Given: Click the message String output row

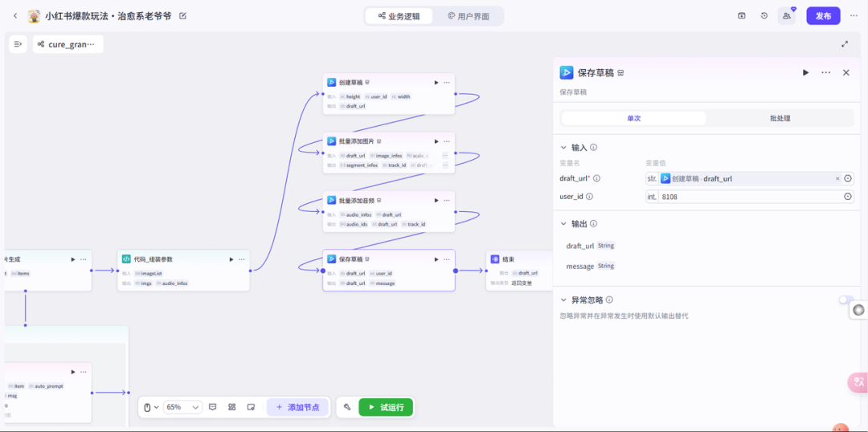Looking at the screenshot, I should [x=590, y=266].
